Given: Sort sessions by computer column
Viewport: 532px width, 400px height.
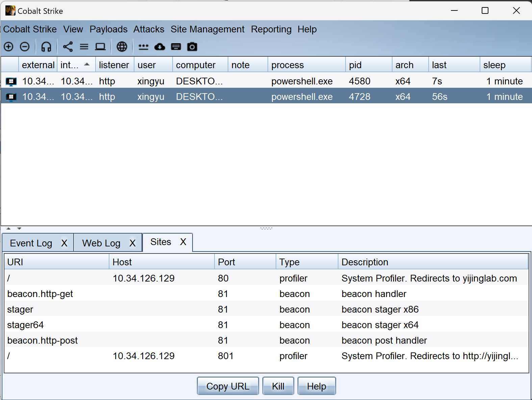Looking at the screenshot, I should [x=200, y=65].
